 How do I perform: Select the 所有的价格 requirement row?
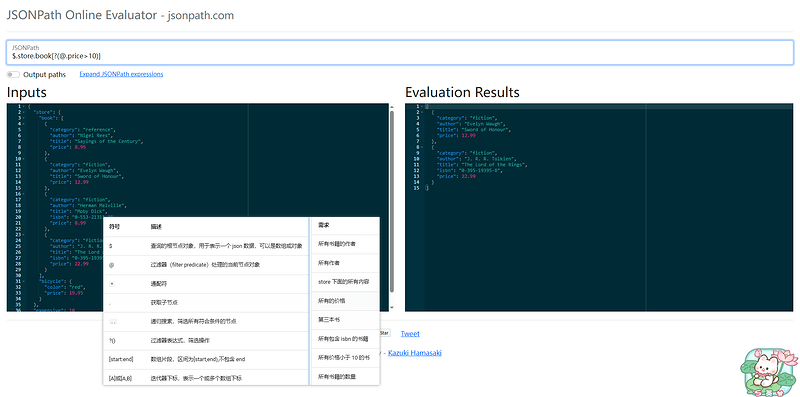[344, 301]
